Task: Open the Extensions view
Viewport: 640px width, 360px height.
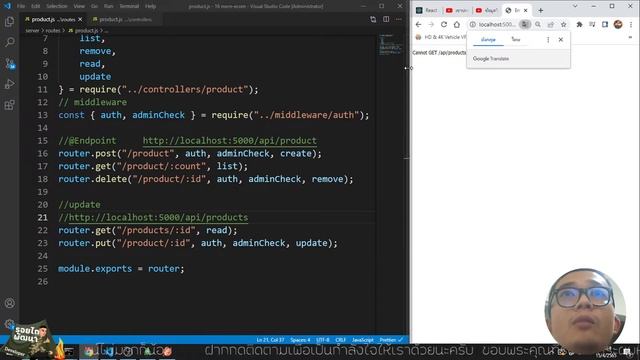Action: 9,105
